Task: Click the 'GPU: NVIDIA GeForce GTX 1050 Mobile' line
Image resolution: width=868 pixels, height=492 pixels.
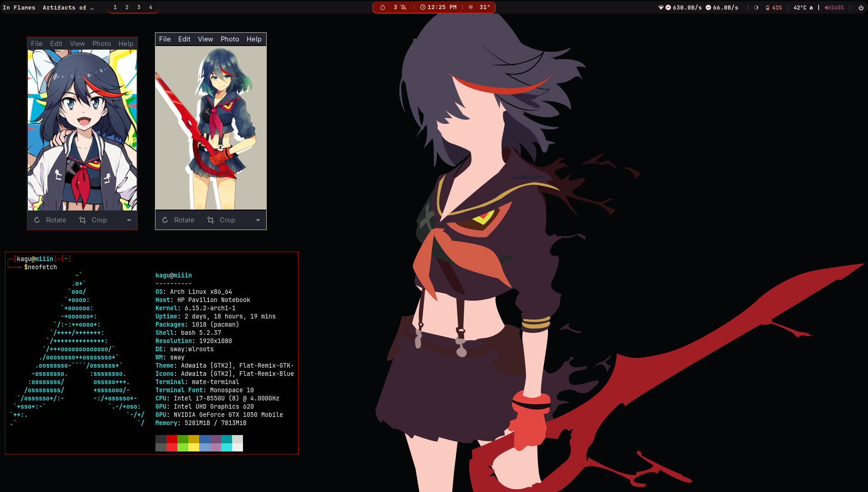Action: pos(219,415)
